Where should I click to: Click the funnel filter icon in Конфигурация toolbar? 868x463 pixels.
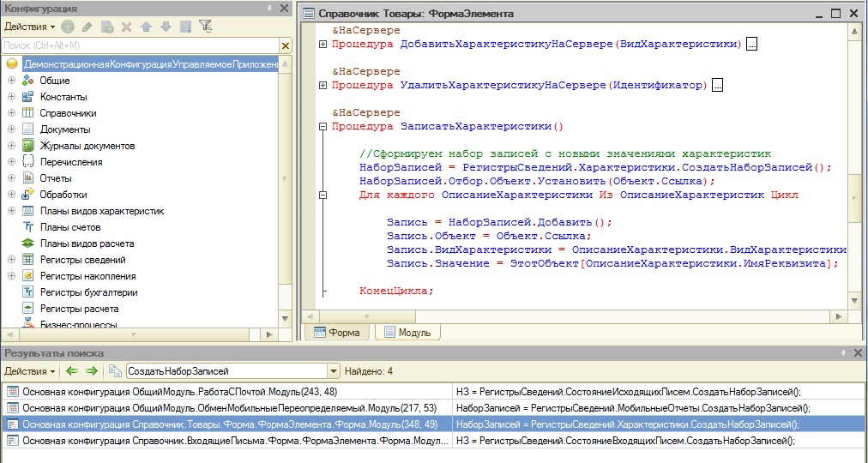tap(205, 27)
